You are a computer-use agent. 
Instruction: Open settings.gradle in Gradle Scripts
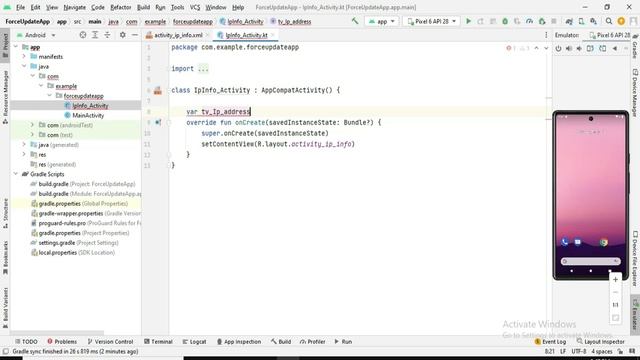point(74,243)
